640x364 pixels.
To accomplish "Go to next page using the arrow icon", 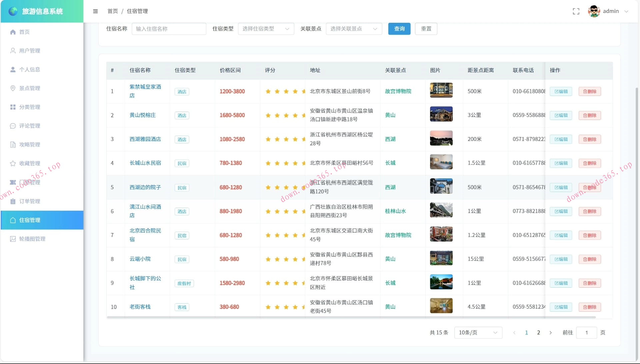I will coord(550,332).
